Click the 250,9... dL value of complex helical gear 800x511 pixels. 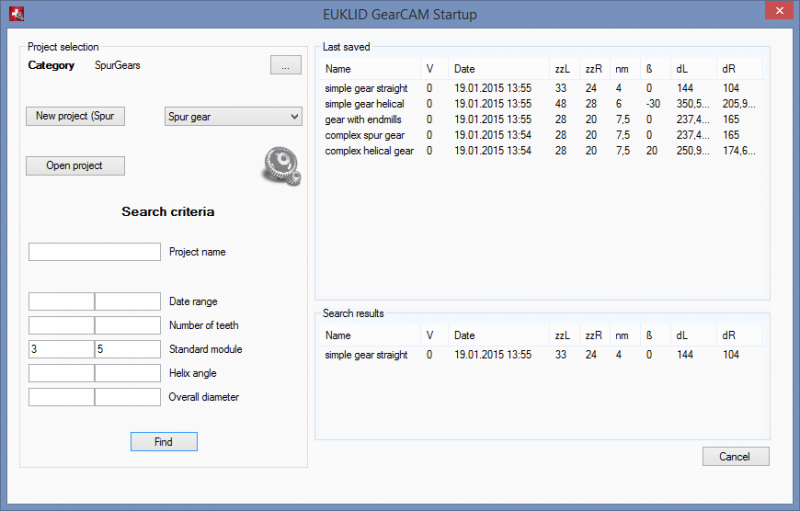click(x=693, y=151)
